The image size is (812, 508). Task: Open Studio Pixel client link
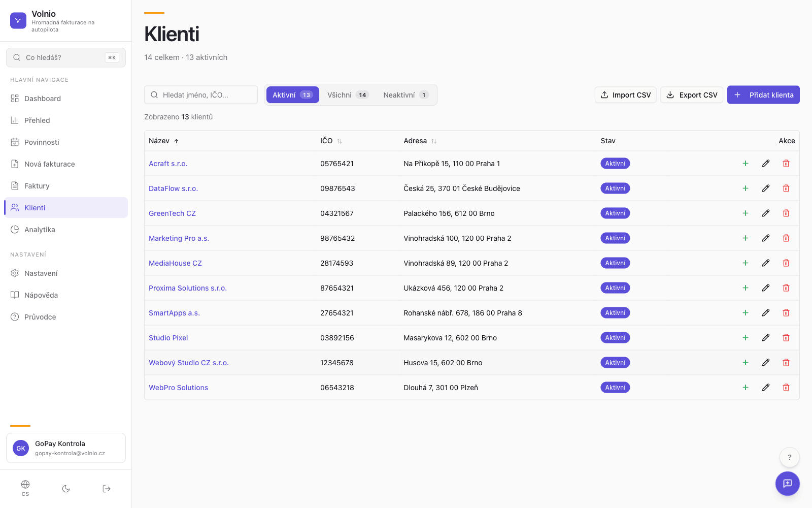(x=168, y=338)
